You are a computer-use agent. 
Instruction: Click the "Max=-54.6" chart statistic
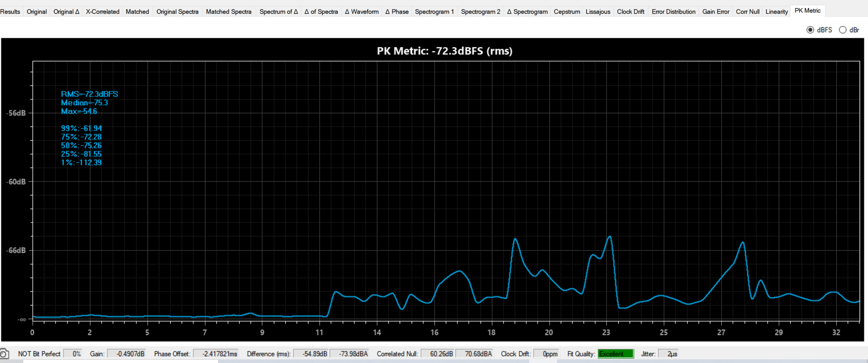pyautogui.click(x=79, y=111)
